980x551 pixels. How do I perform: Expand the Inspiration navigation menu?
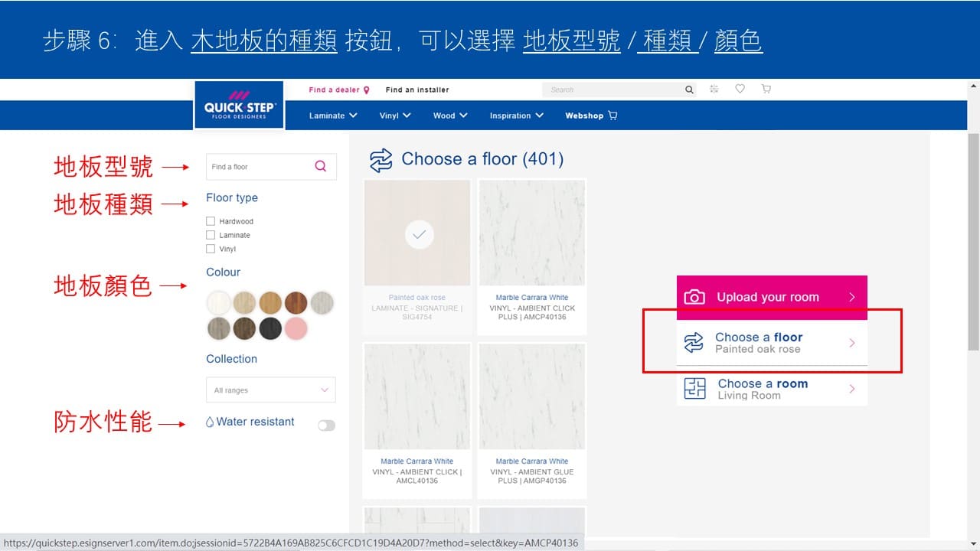point(516,116)
